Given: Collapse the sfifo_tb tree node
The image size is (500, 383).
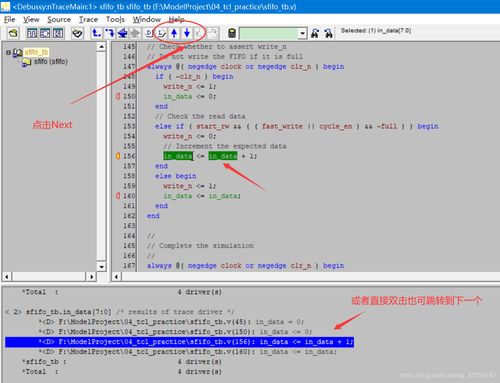Looking at the screenshot, I should (8, 52).
